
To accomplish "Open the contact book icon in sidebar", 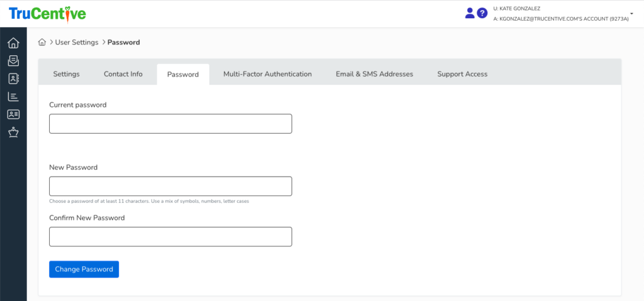I will (13, 79).
